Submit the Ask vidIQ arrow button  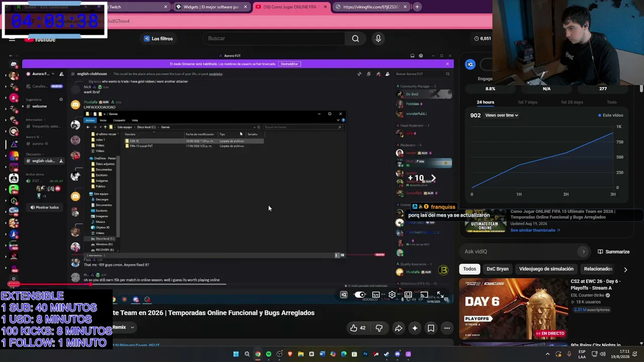tap(584, 251)
